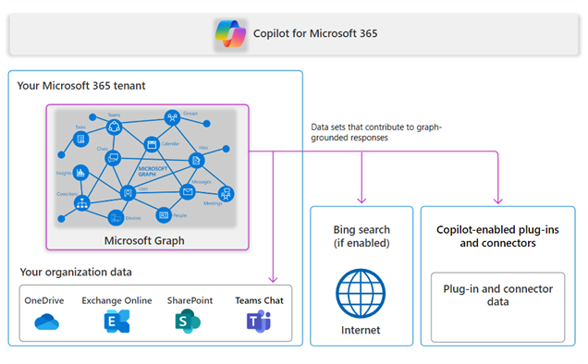
Task: Click the Microsoft Graph caption
Action: point(144,241)
